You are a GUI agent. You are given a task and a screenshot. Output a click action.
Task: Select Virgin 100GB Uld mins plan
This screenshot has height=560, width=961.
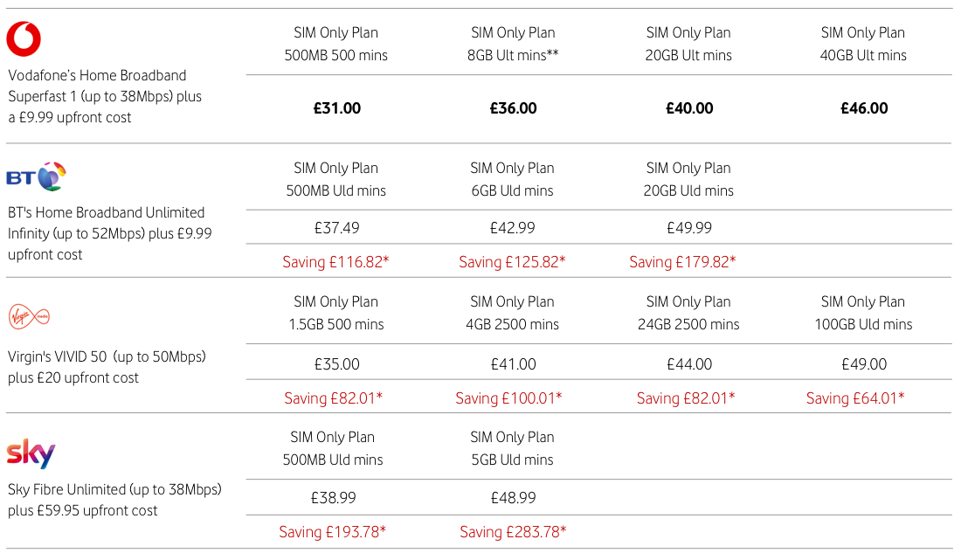pos(862,313)
